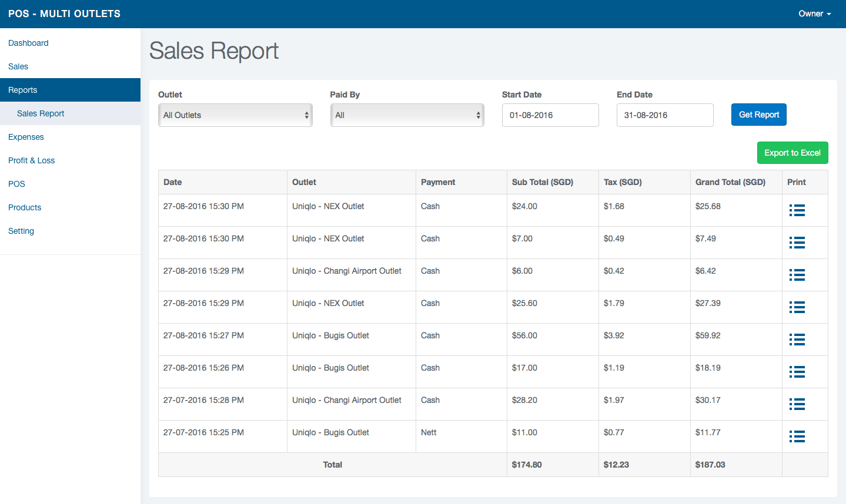Screen dimensions: 846x504
Task: Open the Paid By dropdown
Action: tap(407, 115)
